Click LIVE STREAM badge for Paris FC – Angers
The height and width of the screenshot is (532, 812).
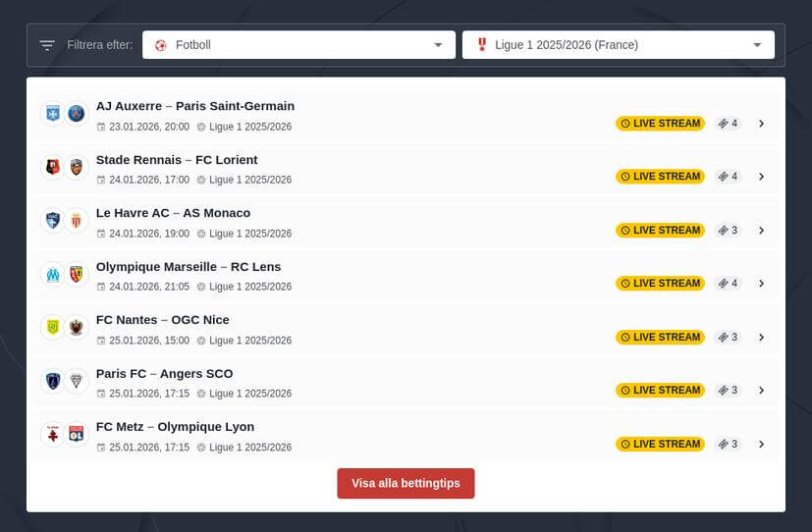point(660,390)
